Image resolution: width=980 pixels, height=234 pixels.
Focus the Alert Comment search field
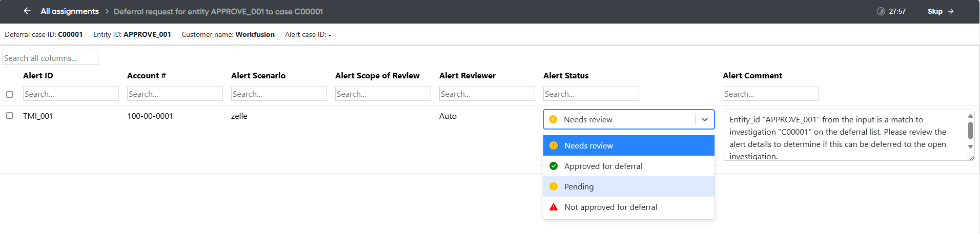click(x=770, y=94)
